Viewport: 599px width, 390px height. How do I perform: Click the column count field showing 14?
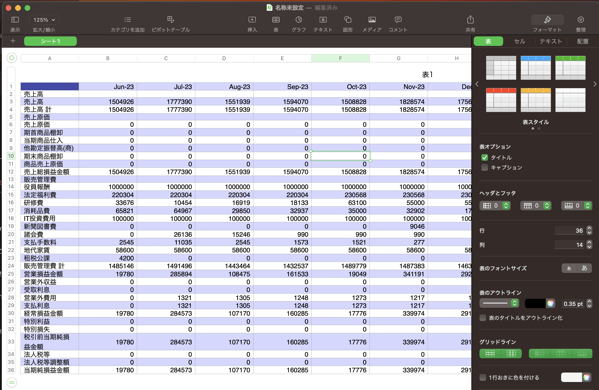pos(570,244)
